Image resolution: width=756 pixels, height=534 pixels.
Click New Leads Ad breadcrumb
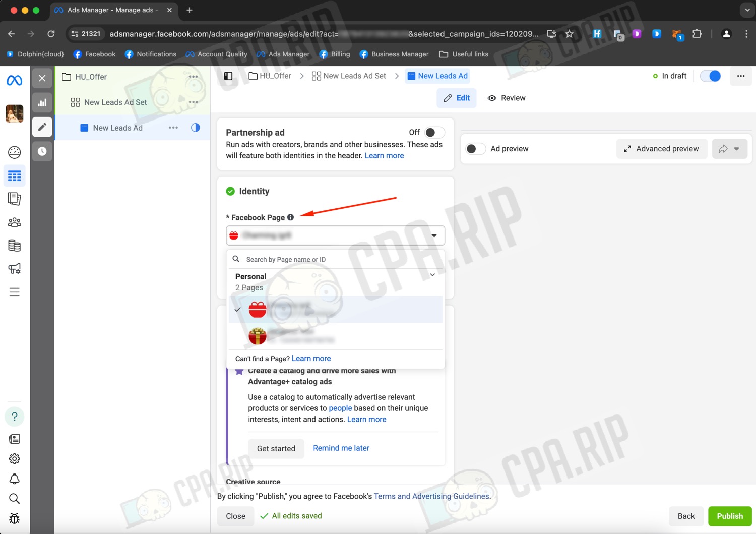pyautogui.click(x=437, y=76)
